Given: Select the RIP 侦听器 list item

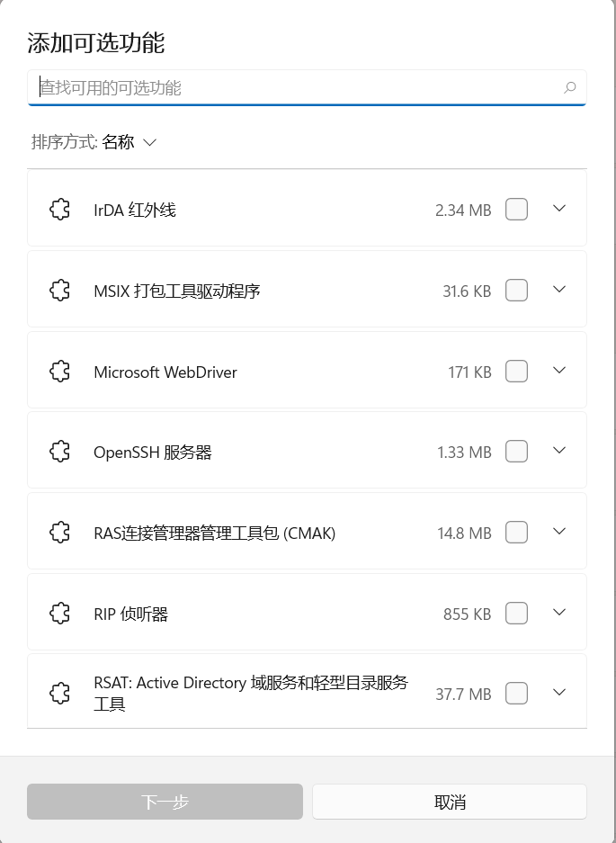Looking at the screenshot, I should [x=307, y=612].
